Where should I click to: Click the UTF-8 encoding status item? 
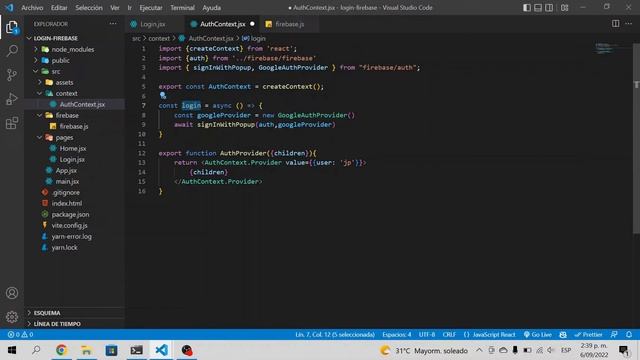tap(427, 335)
